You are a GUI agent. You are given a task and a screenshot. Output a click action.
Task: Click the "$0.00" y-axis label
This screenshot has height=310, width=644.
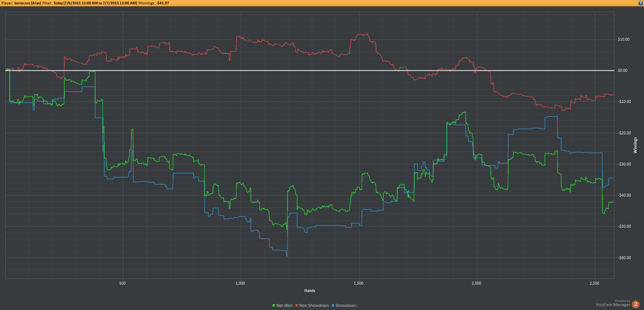pyautogui.click(x=622, y=70)
